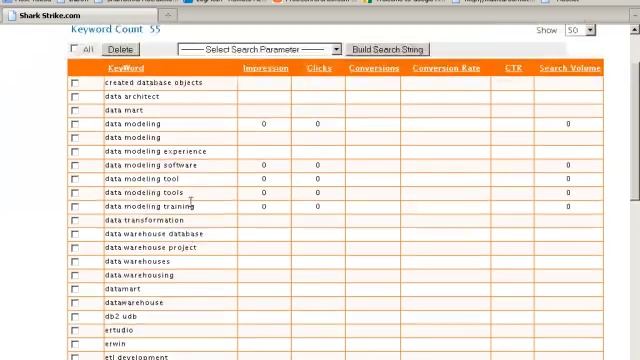
Task: Click the keyword data modeling software
Action: tap(151, 165)
